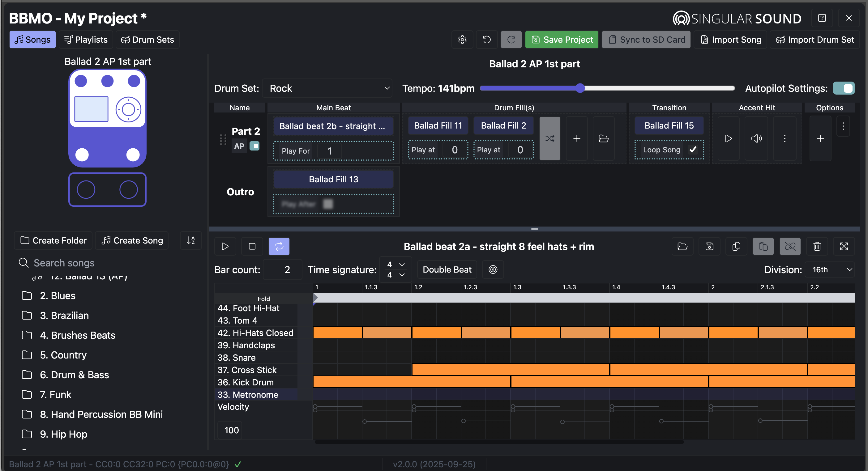Click the Save Project button
Viewport: 868px width, 471px height.
click(562, 40)
